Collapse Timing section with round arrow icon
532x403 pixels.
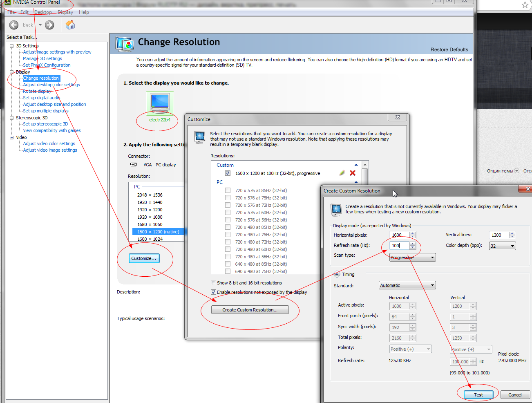337,274
